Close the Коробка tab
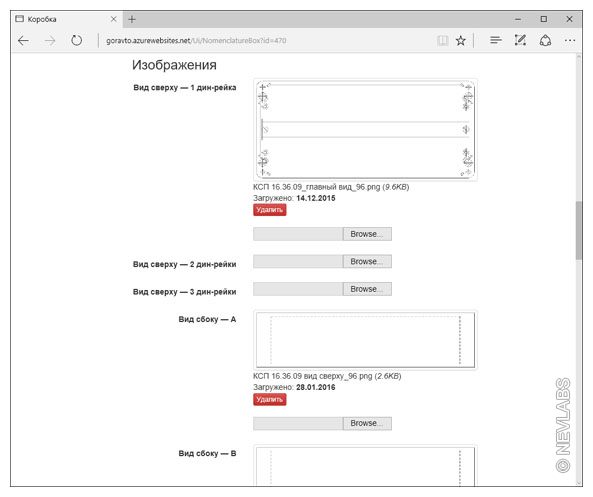 [x=113, y=19]
